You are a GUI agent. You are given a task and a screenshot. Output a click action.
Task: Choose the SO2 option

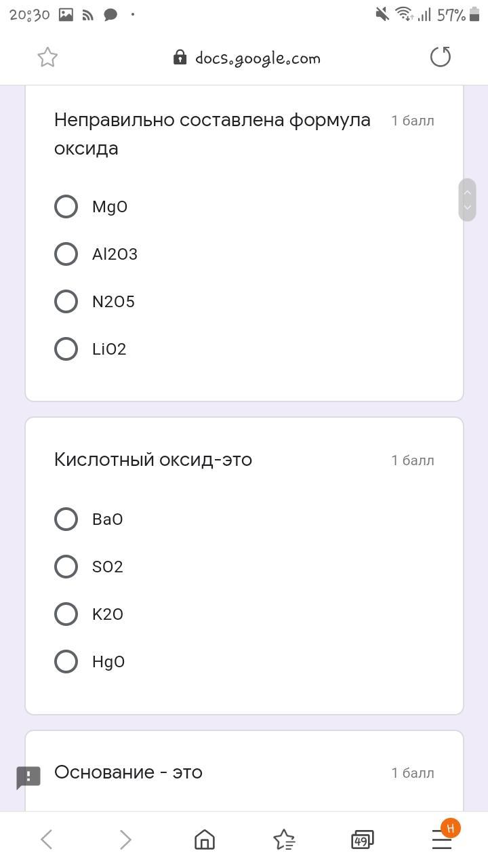(66, 567)
